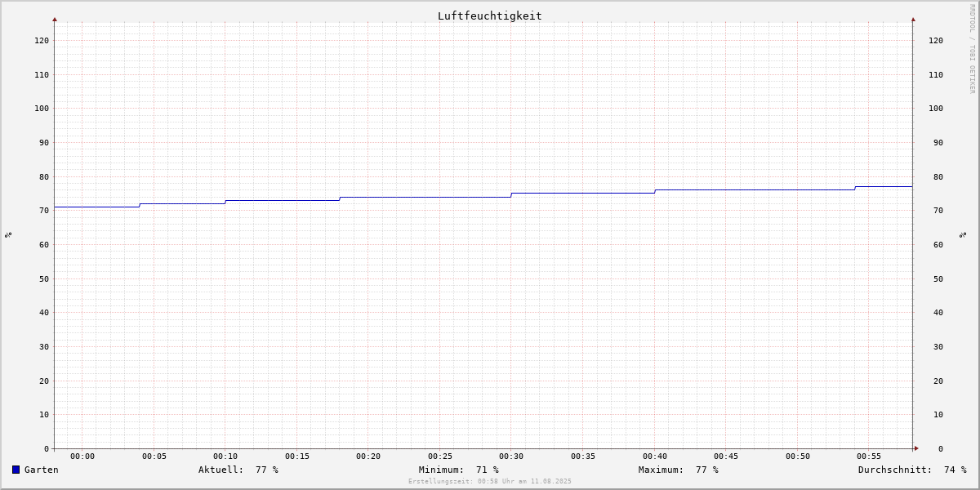Click the 00:25 time axis label
980x490 pixels.
pyautogui.click(x=440, y=457)
